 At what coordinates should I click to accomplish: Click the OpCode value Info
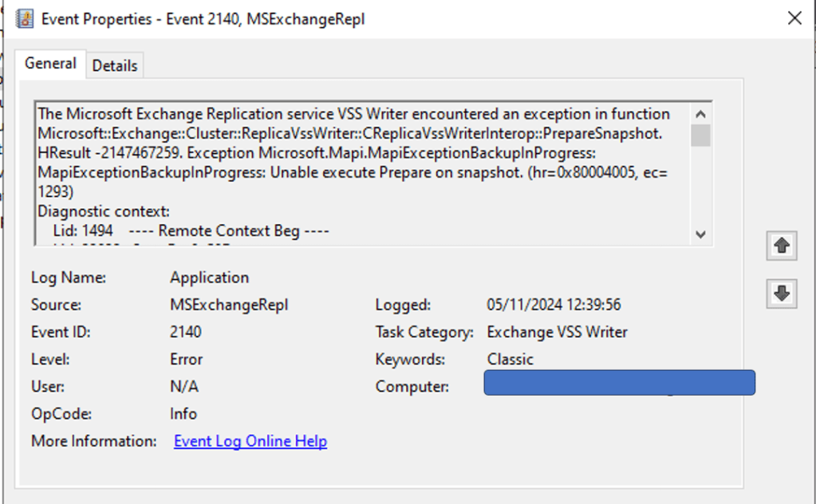click(x=183, y=414)
